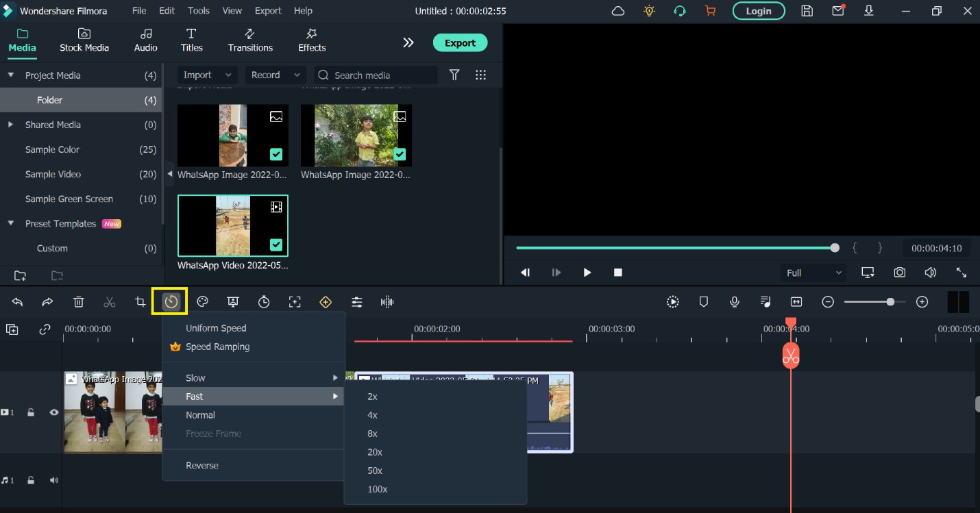Mute audio track 1 speaker icon

coord(54,480)
